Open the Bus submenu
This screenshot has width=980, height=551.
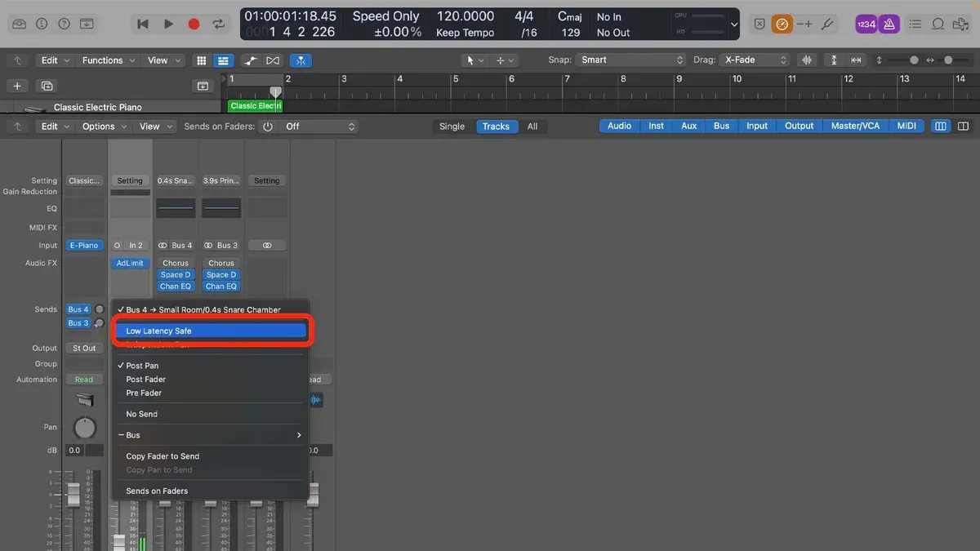211,435
